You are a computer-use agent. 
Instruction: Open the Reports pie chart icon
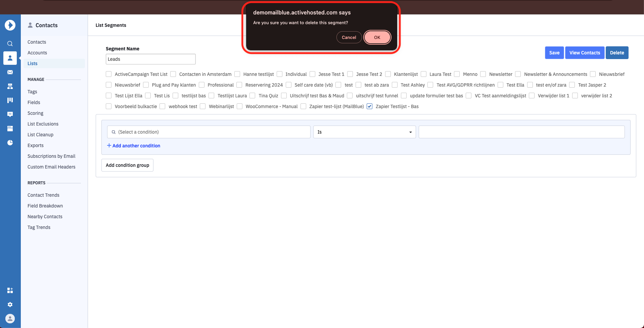[x=10, y=143]
